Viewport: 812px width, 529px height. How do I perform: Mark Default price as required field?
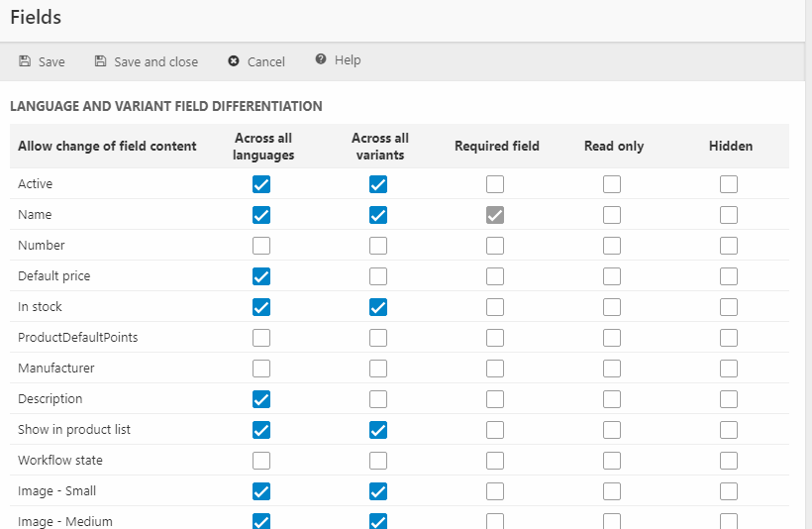495,276
